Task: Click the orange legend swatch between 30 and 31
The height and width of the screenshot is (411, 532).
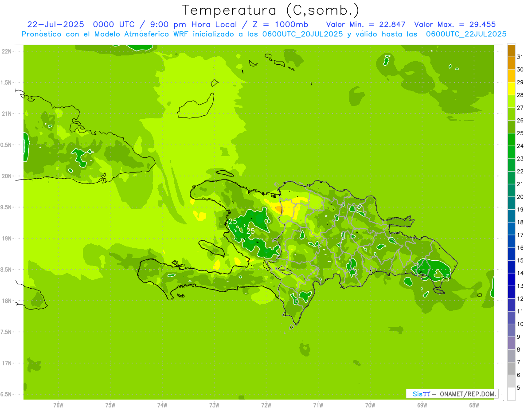Action: point(511,63)
